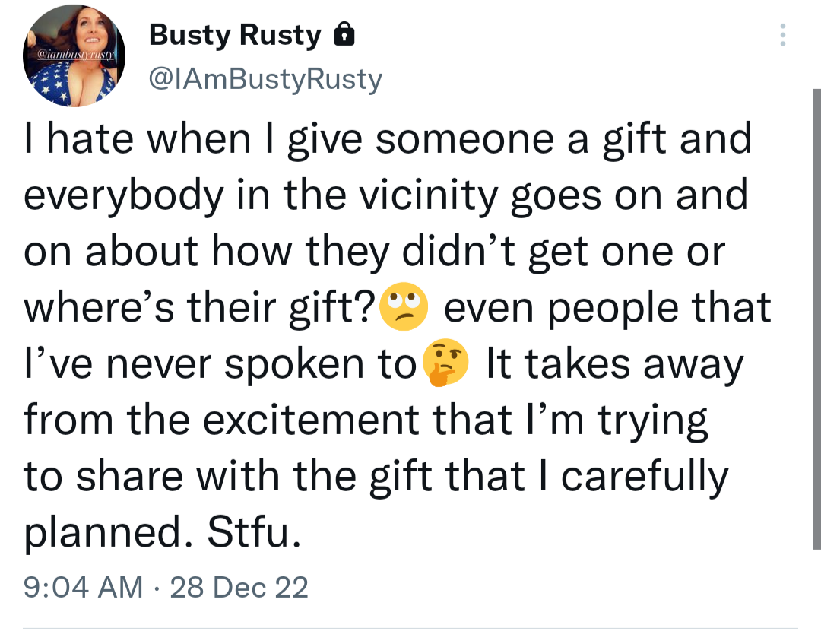Open the @IAmBustyRusty handle link
The height and width of the screenshot is (644, 821).
[265, 78]
